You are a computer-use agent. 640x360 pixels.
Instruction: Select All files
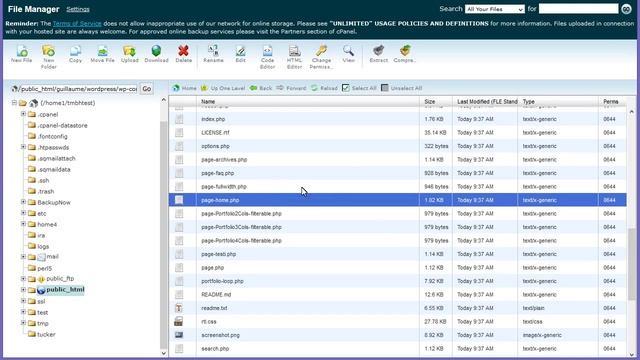pos(359,88)
